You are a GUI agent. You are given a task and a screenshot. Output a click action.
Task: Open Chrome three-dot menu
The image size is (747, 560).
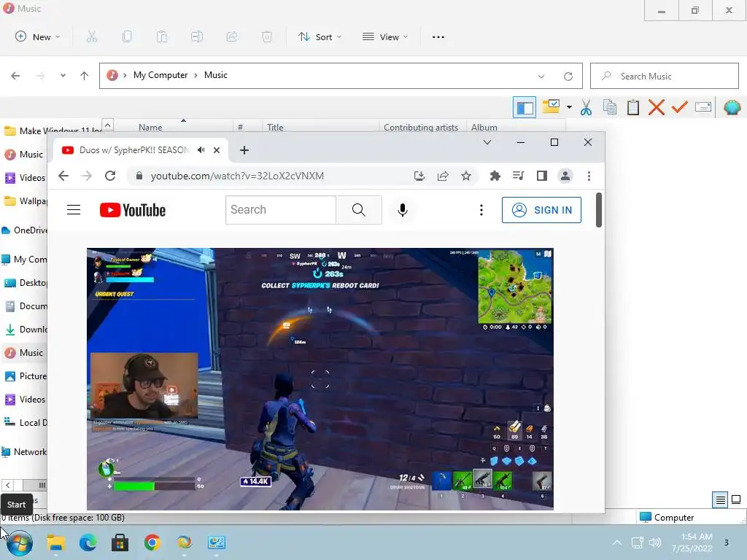pos(589,176)
